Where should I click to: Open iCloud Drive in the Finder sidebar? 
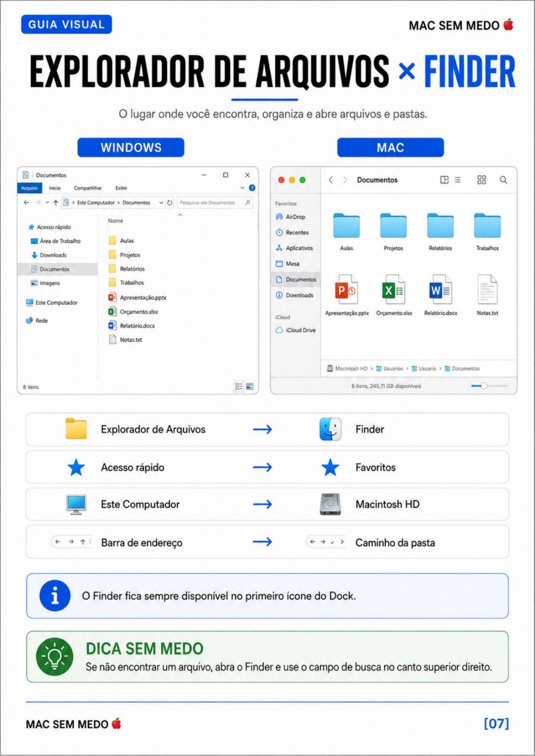295,330
